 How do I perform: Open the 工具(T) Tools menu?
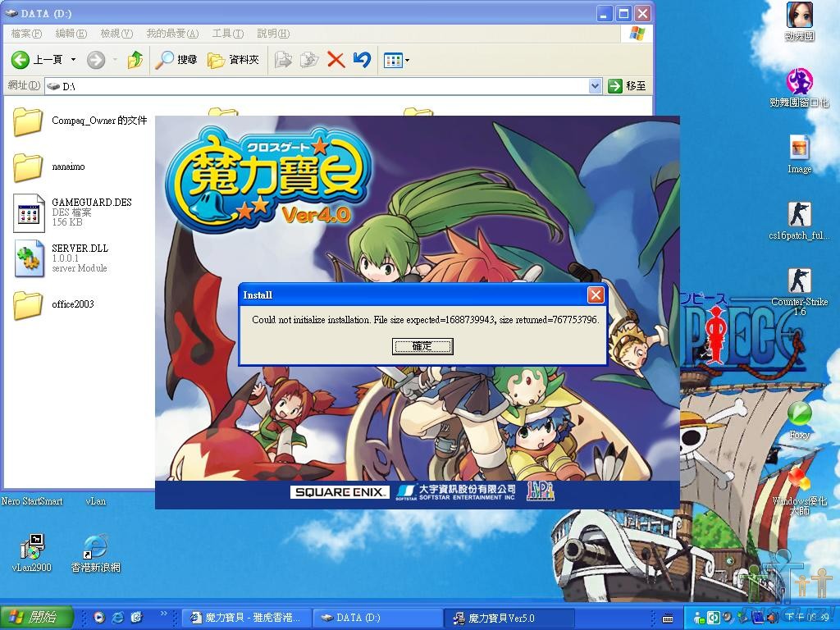227,34
